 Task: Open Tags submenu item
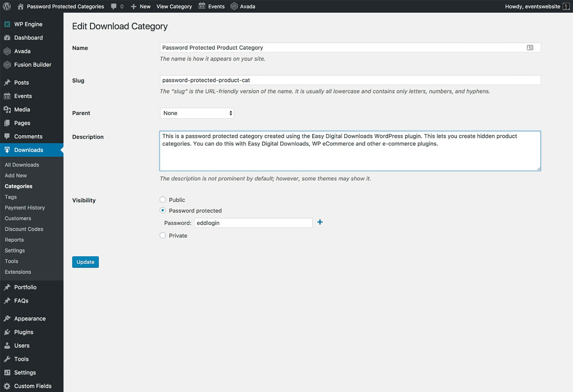11,197
